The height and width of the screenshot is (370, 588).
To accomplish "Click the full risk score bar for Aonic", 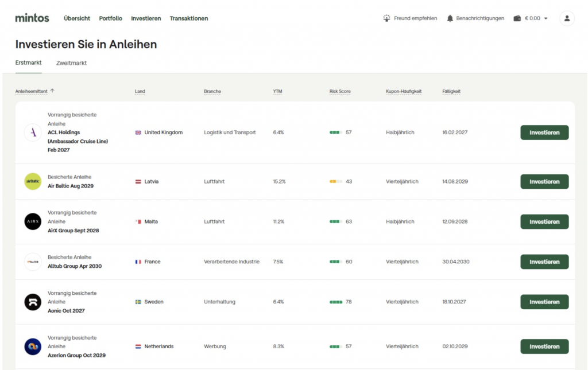I will (x=335, y=302).
